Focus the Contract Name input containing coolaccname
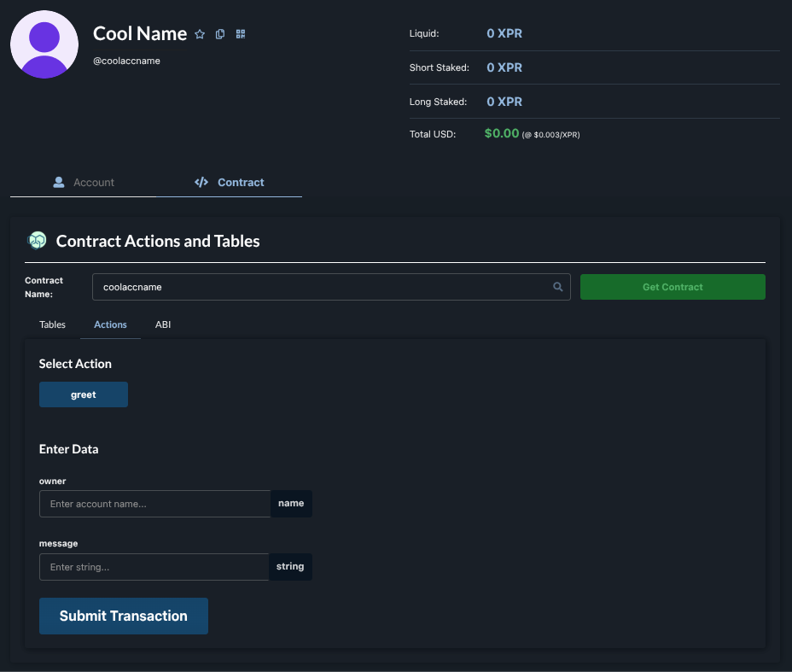This screenshot has width=792, height=672. point(320,287)
